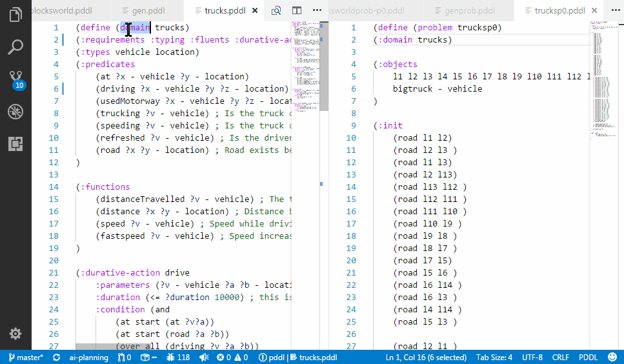Select the trucksp0.pddl tab
624x364 pixels.
pos(559,11)
